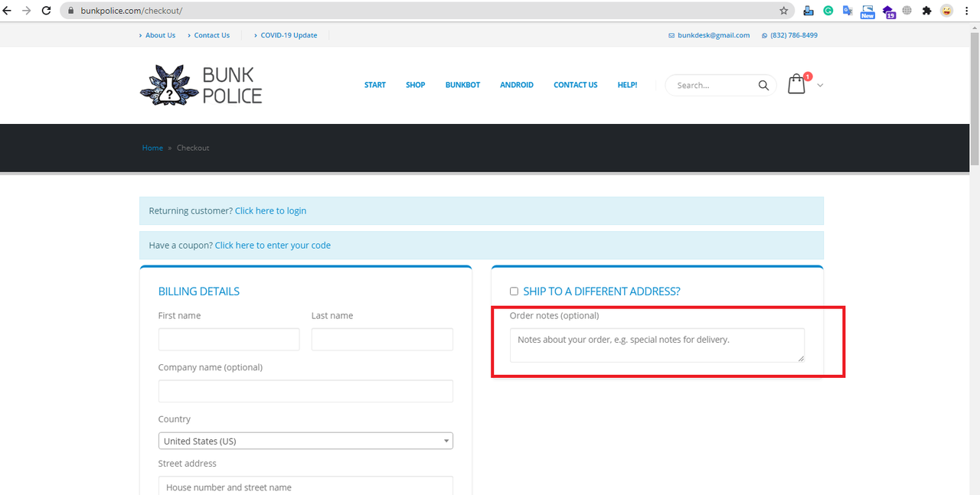Expand the cart dropdown chevron
980x495 pixels.
coord(820,86)
